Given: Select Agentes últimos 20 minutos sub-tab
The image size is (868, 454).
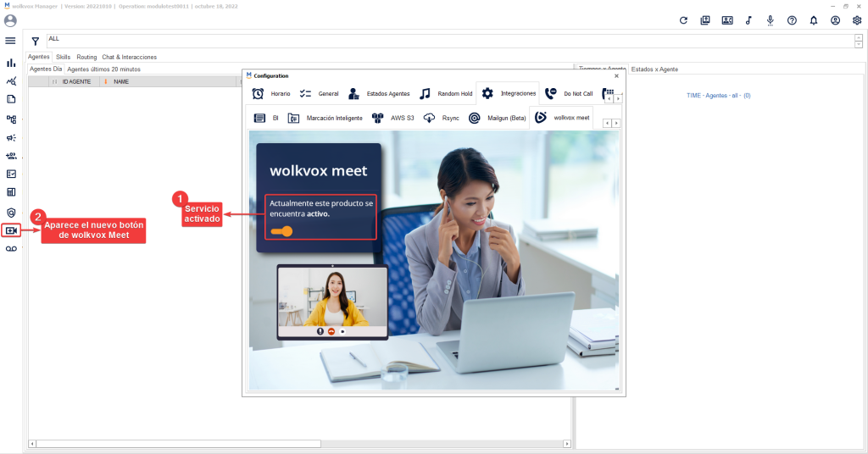Looking at the screenshot, I should (103, 69).
